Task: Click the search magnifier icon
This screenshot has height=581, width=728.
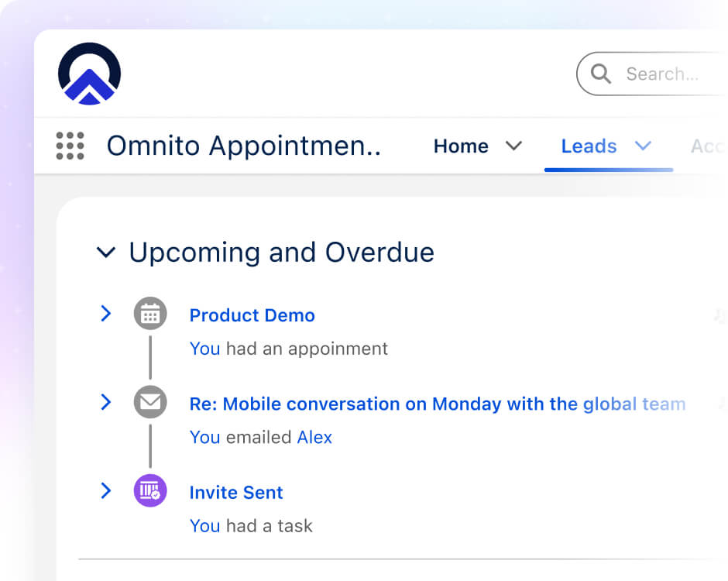Action: tap(601, 74)
